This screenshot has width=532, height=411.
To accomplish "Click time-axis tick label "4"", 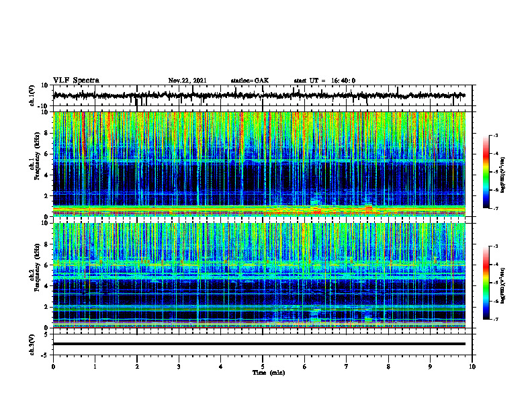I will click(221, 367).
